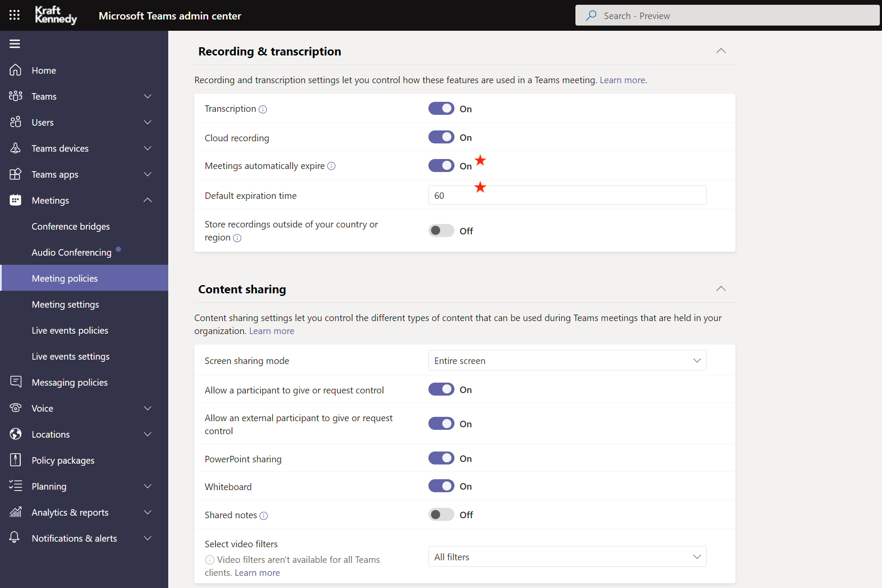882x588 pixels.
Task: Click the Locations globe icon
Action: [x=16, y=434]
